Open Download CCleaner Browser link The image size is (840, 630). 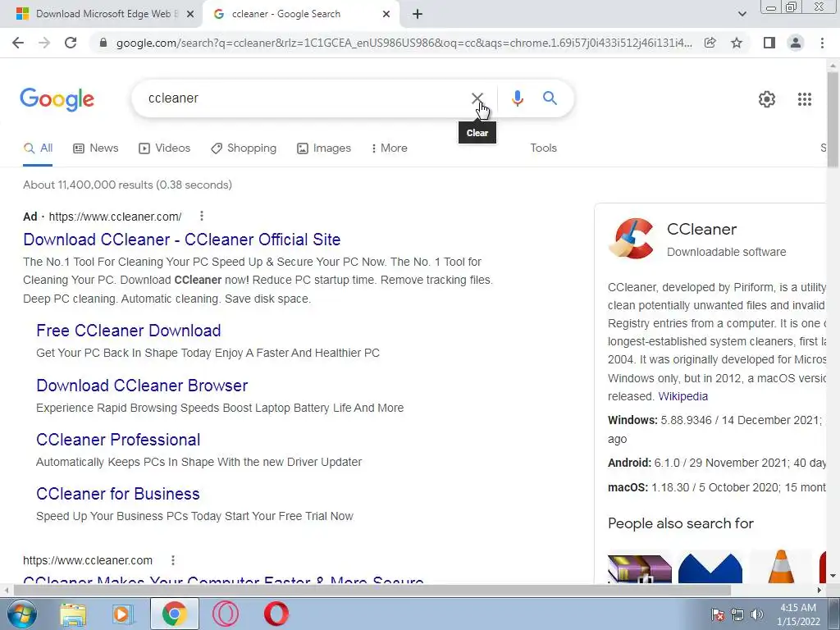pos(142,386)
